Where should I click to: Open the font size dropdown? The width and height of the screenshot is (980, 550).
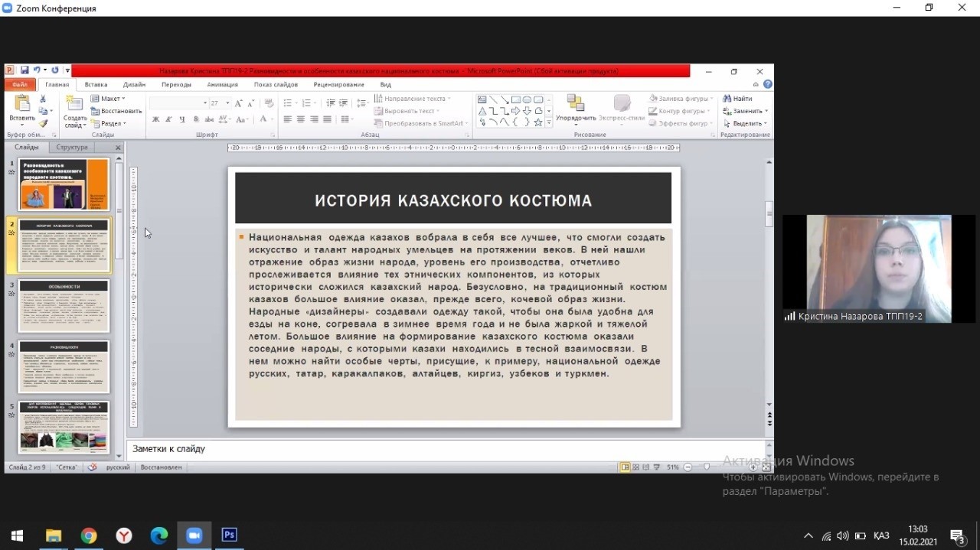click(x=227, y=103)
